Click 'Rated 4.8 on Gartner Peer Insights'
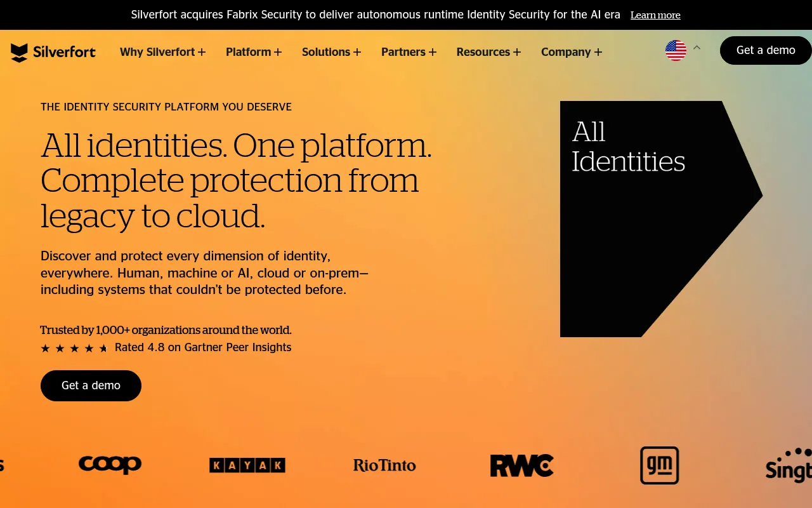The height and width of the screenshot is (508, 812). pos(203,347)
